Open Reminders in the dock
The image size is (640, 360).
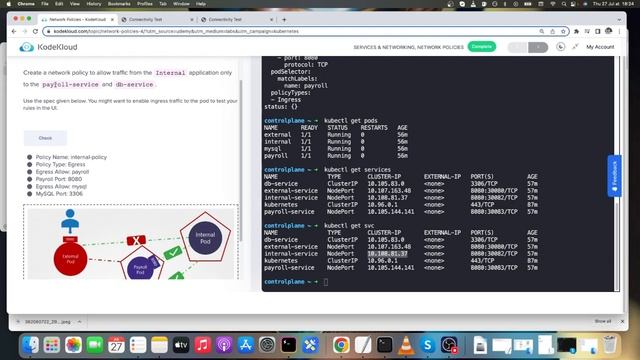[x=138, y=345]
